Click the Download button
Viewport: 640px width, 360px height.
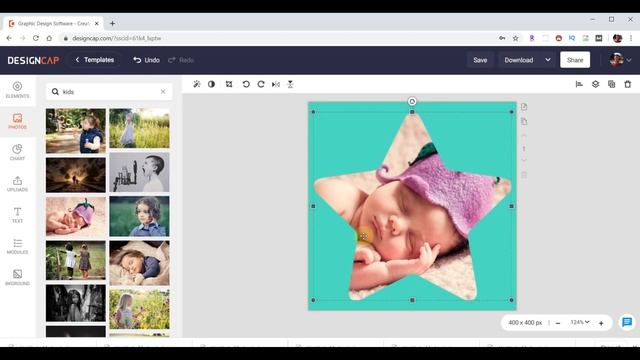click(x=519, y=60)
